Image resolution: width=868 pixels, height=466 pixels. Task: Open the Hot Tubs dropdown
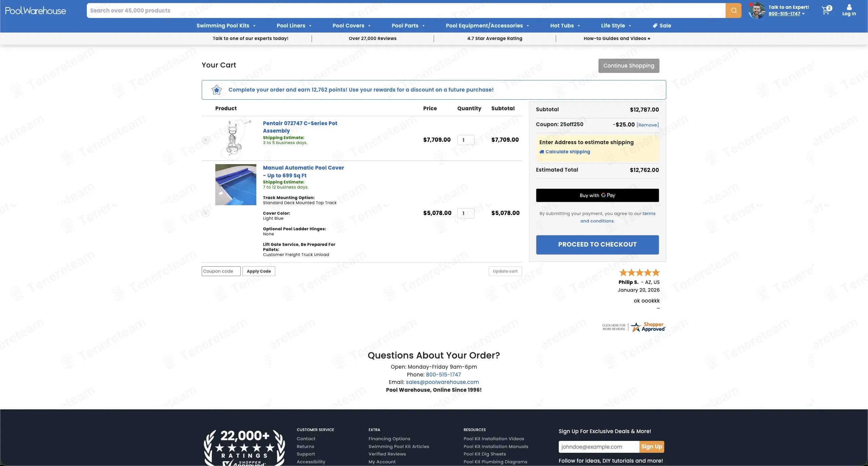[565, 26]
